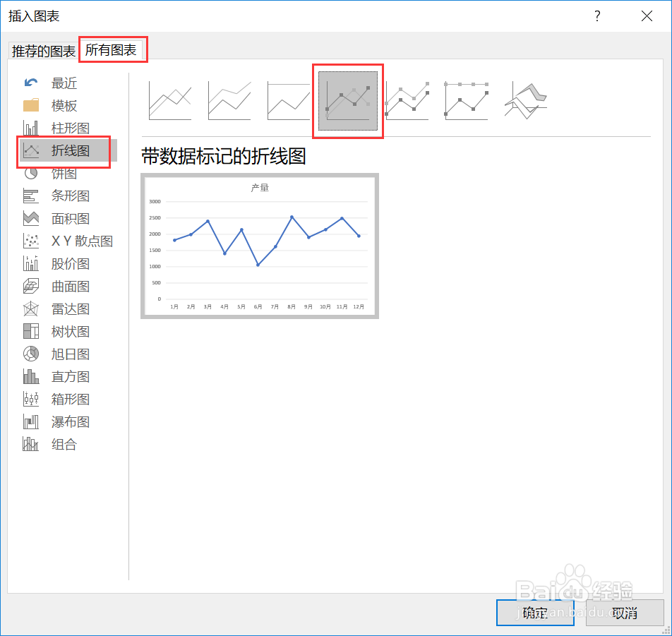Open help with the question mark
Screen dimensions: 672x636
[x=597, y=16]
